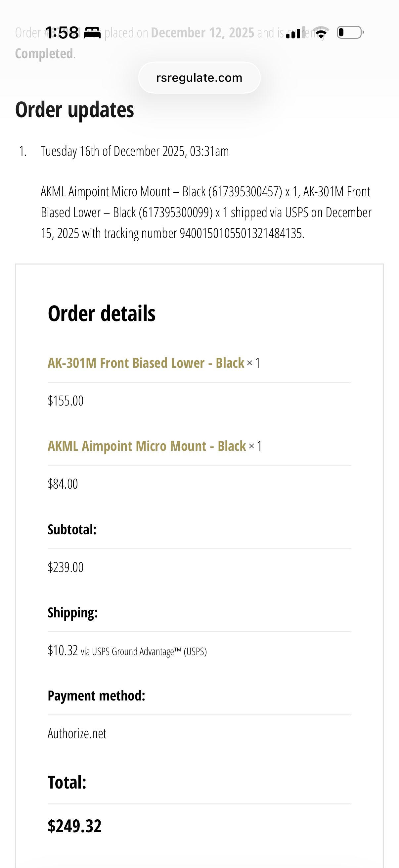This screenshot has width=399, height=868.
Task: Click the Order details heading
Action: [x=101, y=313]
